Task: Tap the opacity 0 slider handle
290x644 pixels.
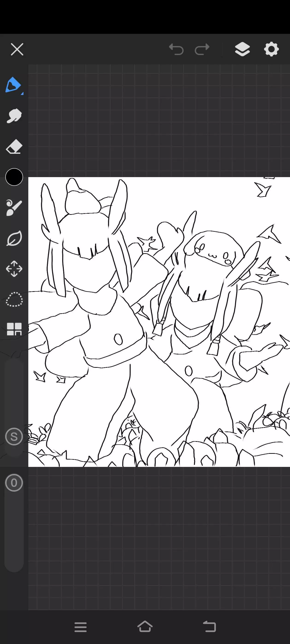Action: pos(14,483)
